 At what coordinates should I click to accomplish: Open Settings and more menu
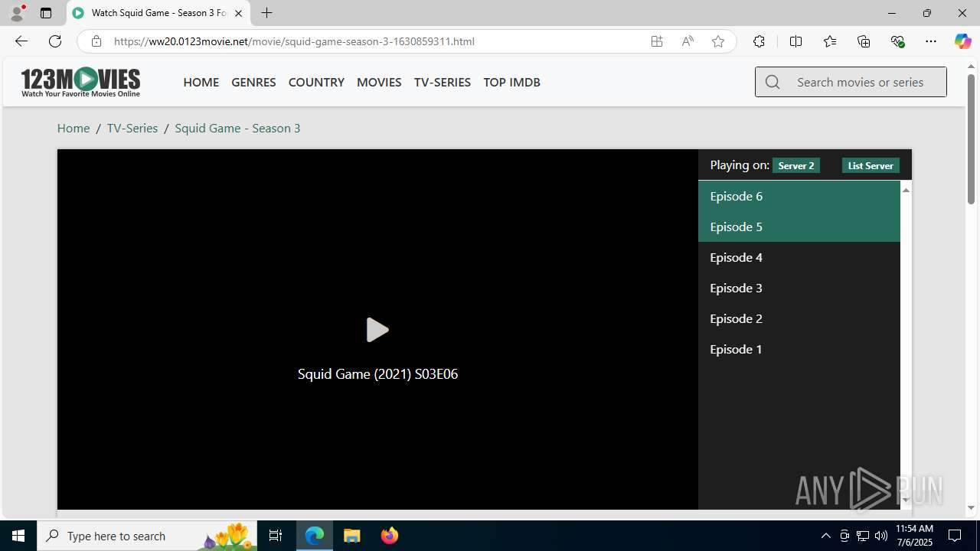tap(931, 41)
